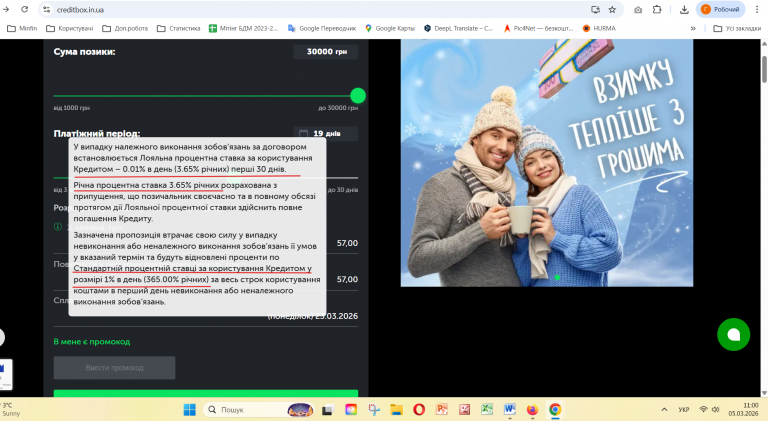Open the Робочий profile button
The image size is (768, 421).
point(720,9)
